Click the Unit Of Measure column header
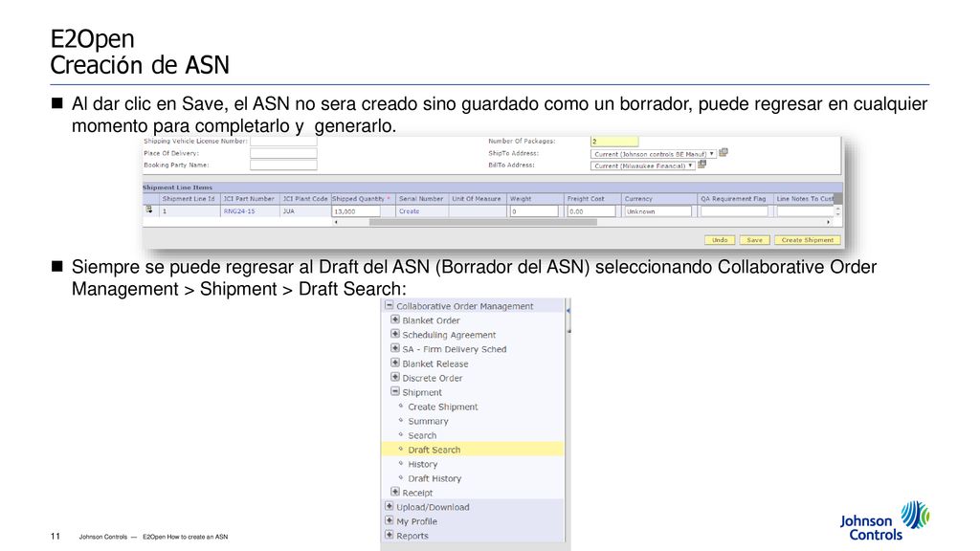Image resolution: width=980 pixels, height=551 pixels. (477, 199)
